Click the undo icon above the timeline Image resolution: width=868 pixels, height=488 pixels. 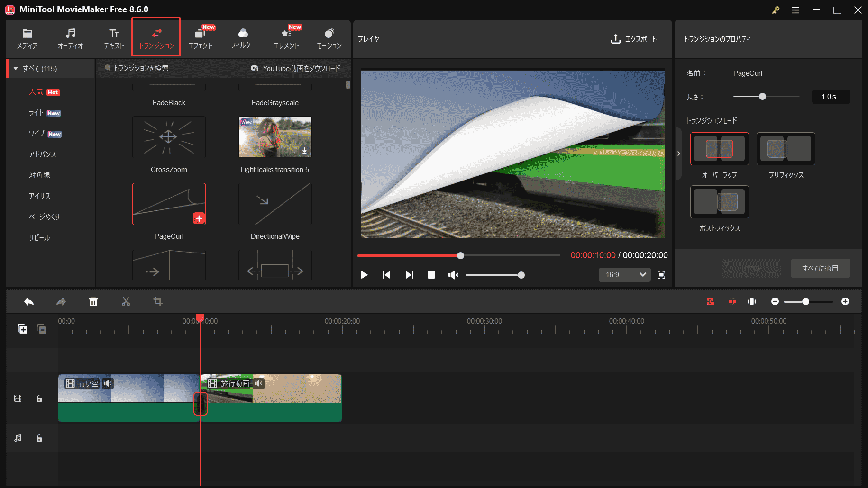[x=28, y=301]
